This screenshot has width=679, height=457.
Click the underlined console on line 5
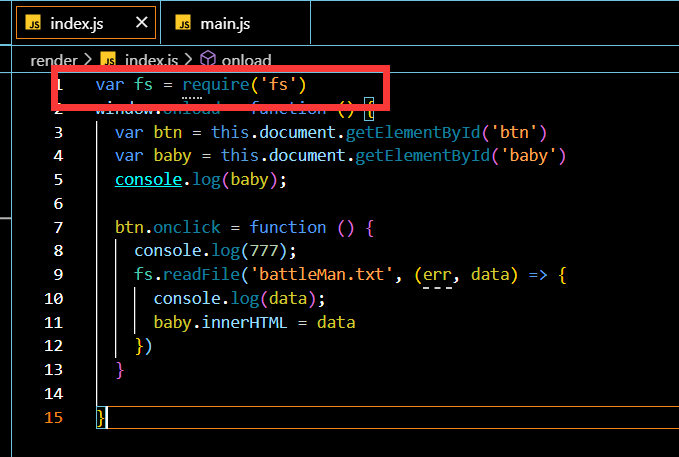[148, 179]
